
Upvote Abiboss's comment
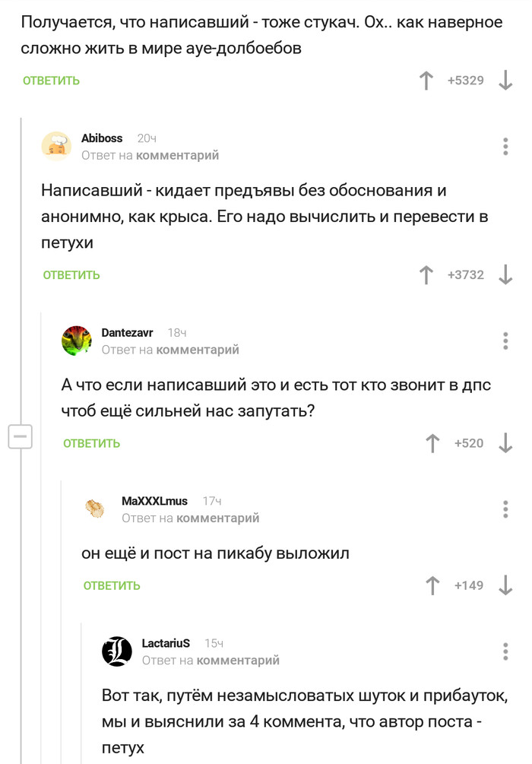click(x=427, y=275)
